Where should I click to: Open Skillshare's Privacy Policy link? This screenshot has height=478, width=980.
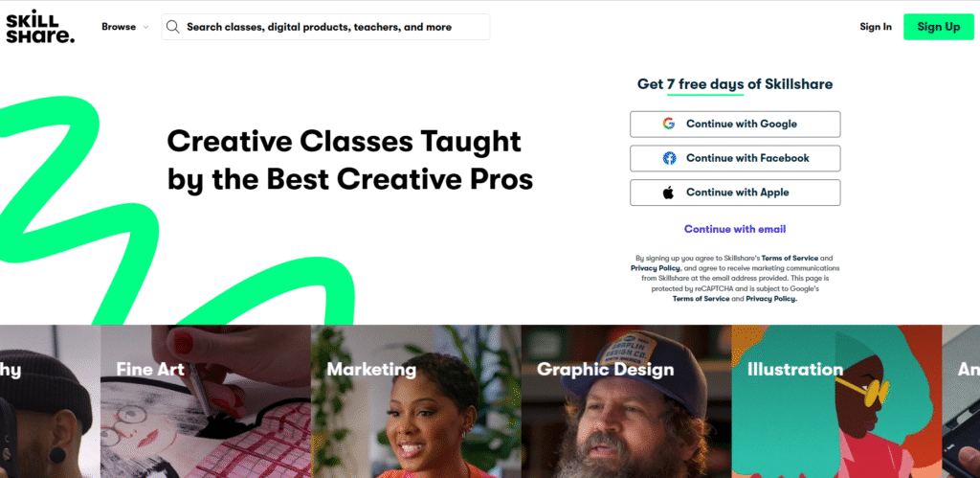655,268
